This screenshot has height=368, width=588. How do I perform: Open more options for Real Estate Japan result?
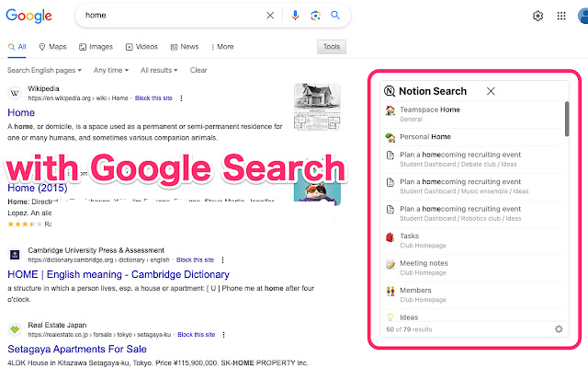pyautogui.click(x=224, y=335)
